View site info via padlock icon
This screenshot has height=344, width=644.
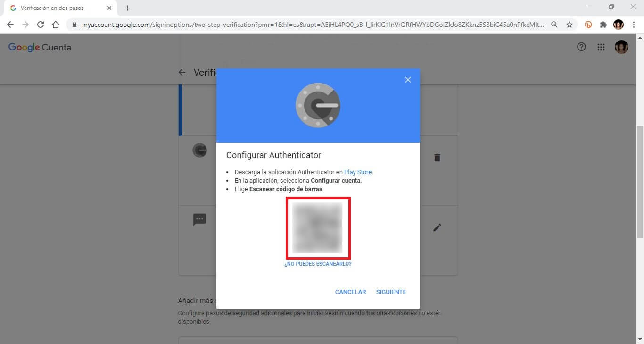click(74, 25)
